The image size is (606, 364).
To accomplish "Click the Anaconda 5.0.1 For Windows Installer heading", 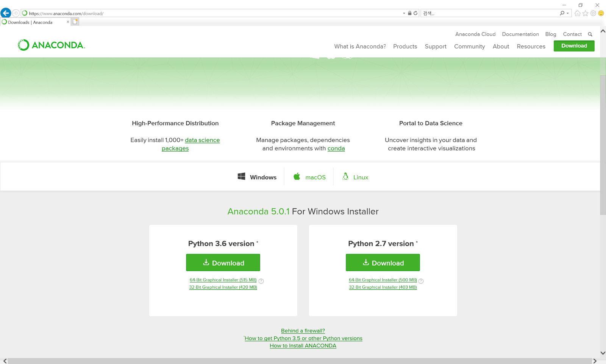I will 303,212.
